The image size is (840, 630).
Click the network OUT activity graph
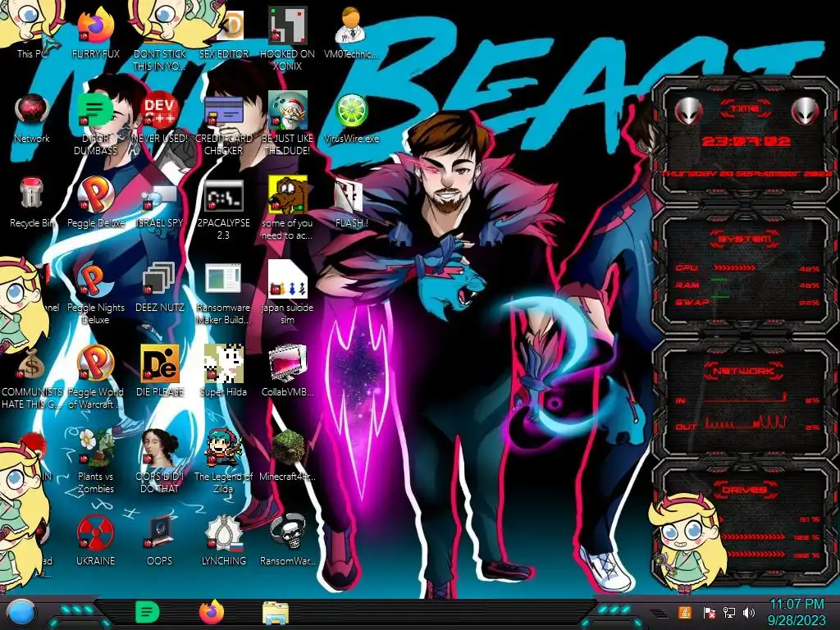746,422
